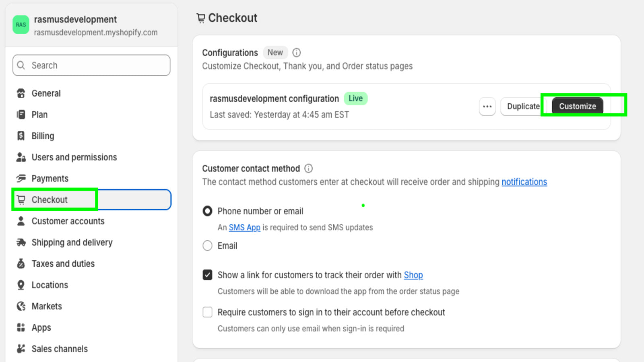Click the Taxes and duties icon
The width and height of the screenshot is (644, 362).
(21, 263)
